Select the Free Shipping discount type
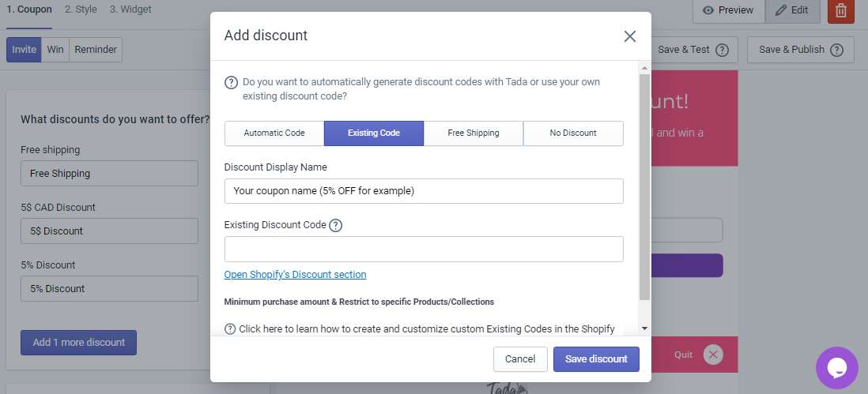Viewport: 868px width, 394px height. tap(474, 133)
